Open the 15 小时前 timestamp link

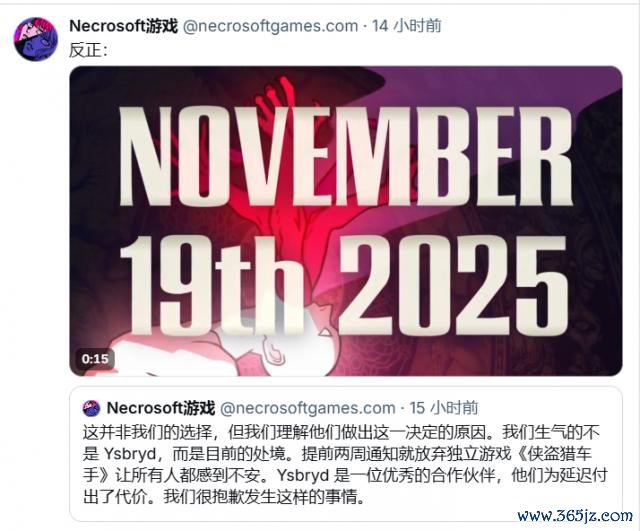444,408
